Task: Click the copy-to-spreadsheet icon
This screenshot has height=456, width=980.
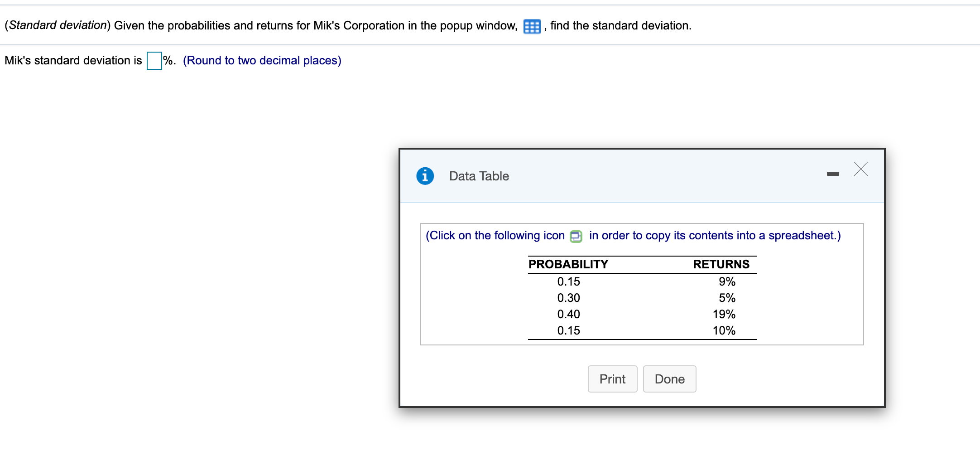Action: click(x=575, y=236)
